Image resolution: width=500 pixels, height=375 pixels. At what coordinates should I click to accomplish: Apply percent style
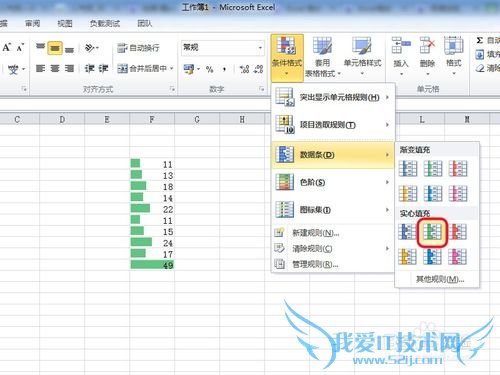[209, 69]
